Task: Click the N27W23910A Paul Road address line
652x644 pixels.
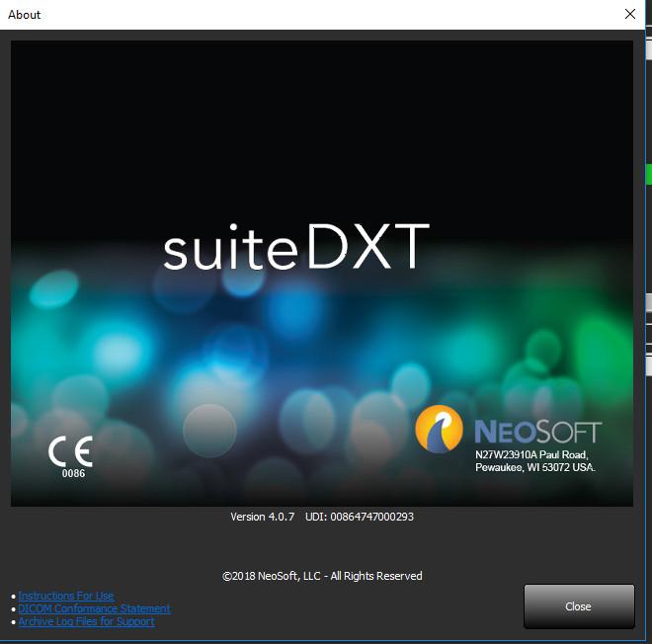Action: (531, 454)
